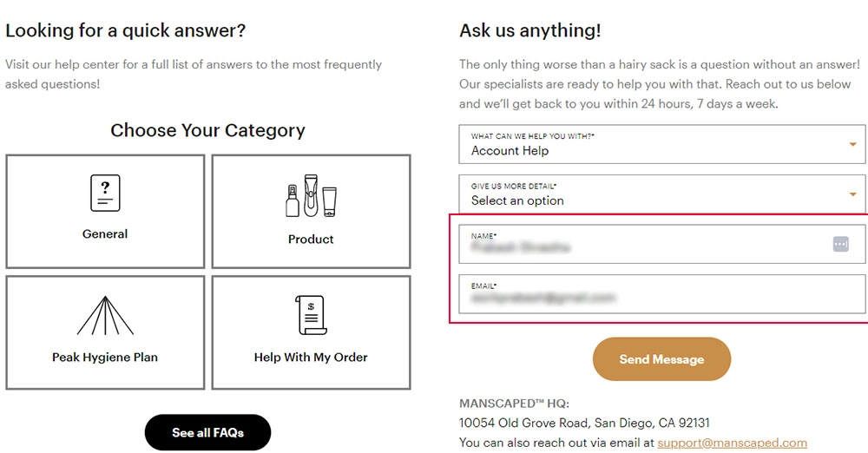This screenshot has height=453, width=868.
Task: Click the order receipt dollar icon
Action: tap(311, 315)
